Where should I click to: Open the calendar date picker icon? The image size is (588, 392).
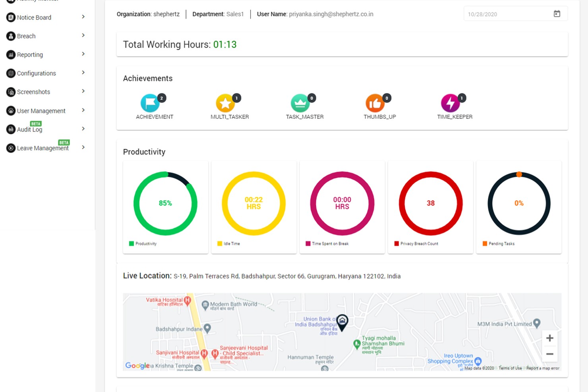(x=557, y=14)
